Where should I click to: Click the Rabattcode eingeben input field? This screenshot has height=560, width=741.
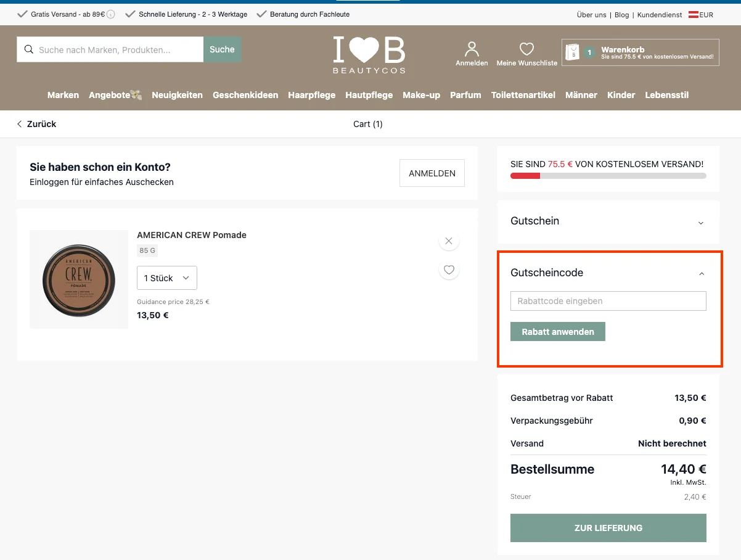[x=608, y=301]
